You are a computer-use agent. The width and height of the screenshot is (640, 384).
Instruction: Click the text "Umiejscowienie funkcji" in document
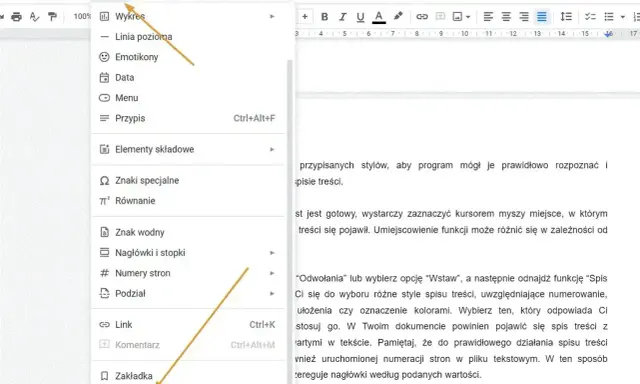[420, 230]
